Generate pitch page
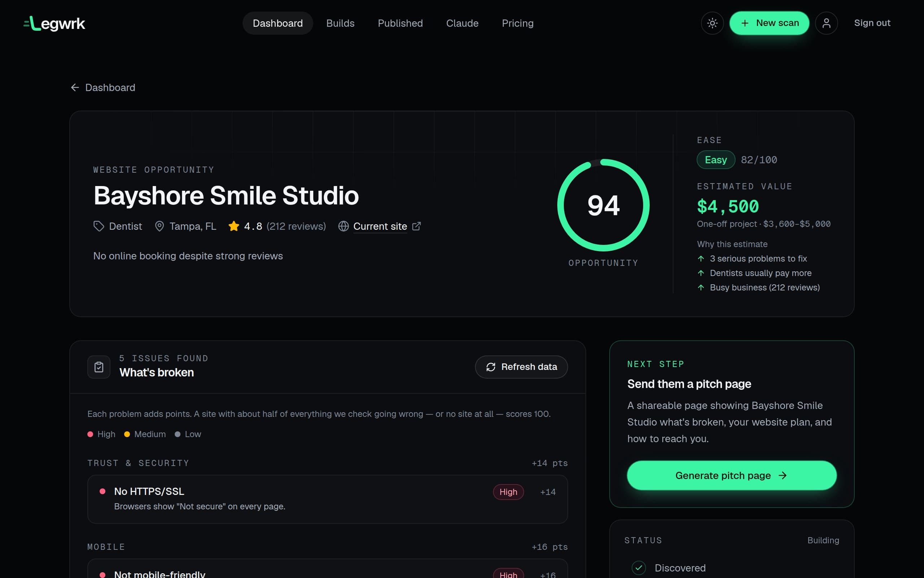924x578 pixels. (732, 475)
